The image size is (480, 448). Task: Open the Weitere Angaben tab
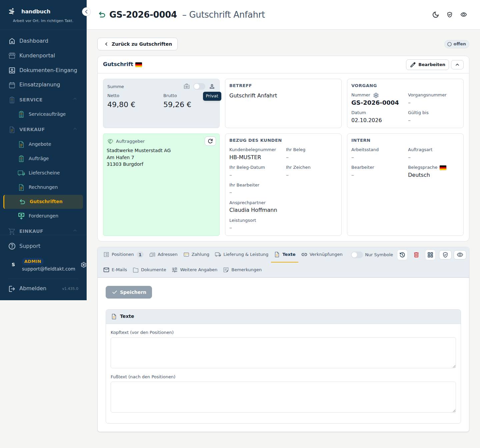coord(195,270)
